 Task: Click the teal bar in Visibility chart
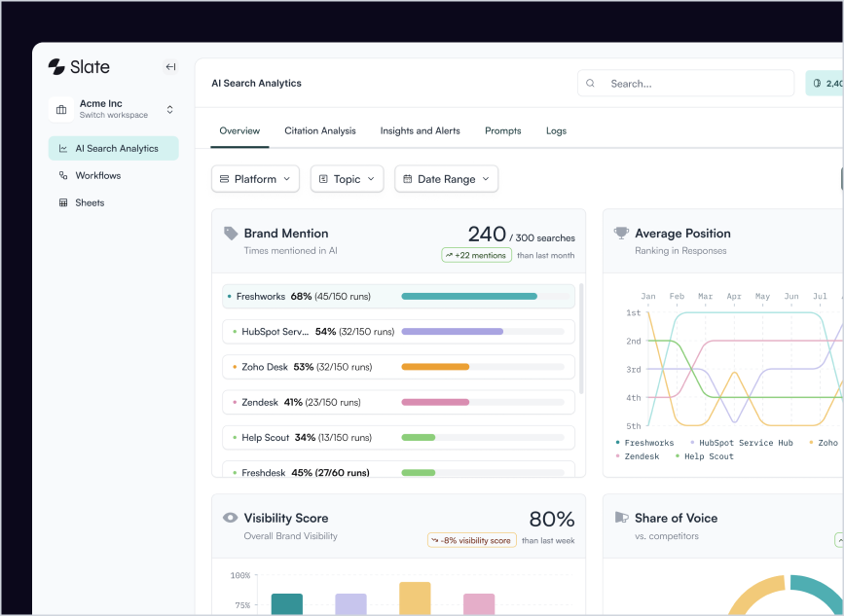tap(287, 604)
